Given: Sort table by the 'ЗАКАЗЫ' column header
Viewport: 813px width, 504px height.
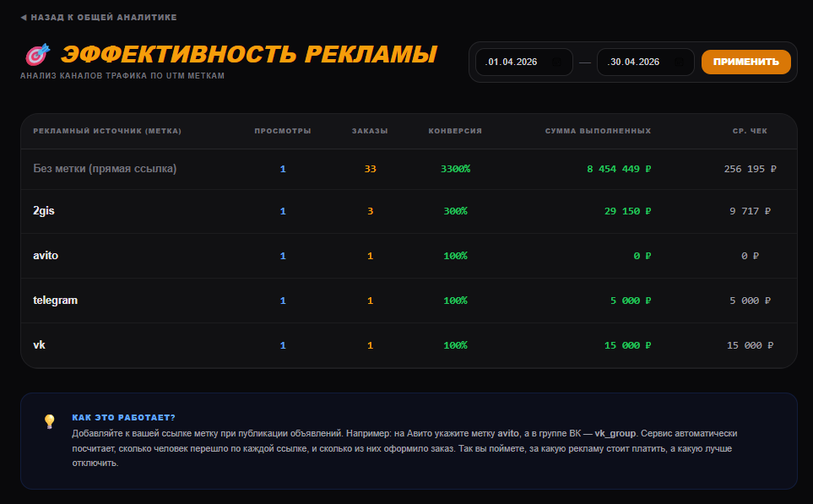Looking at the screenshot, I should [x=370, y=131].
